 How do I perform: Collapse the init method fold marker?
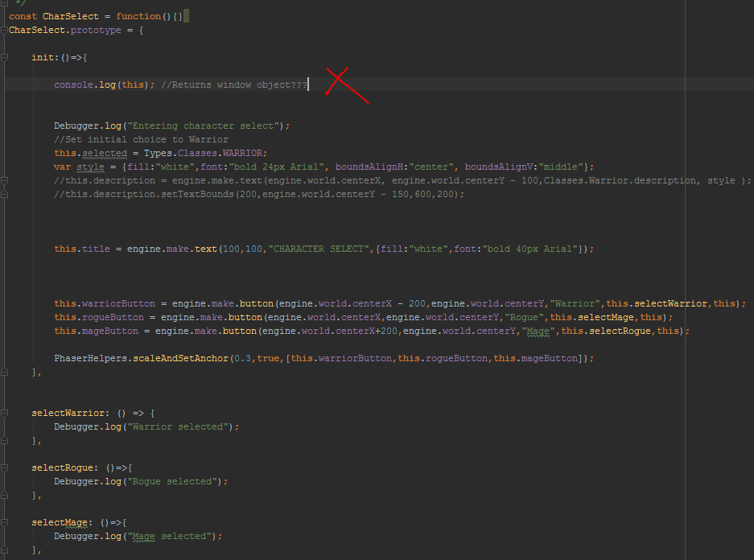point(4,58)
